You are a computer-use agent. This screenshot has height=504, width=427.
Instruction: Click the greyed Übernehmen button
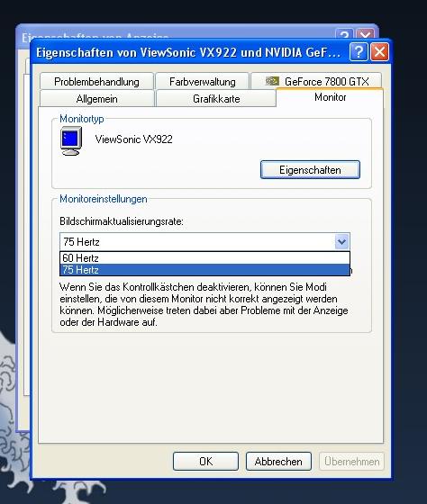(351, 461)
